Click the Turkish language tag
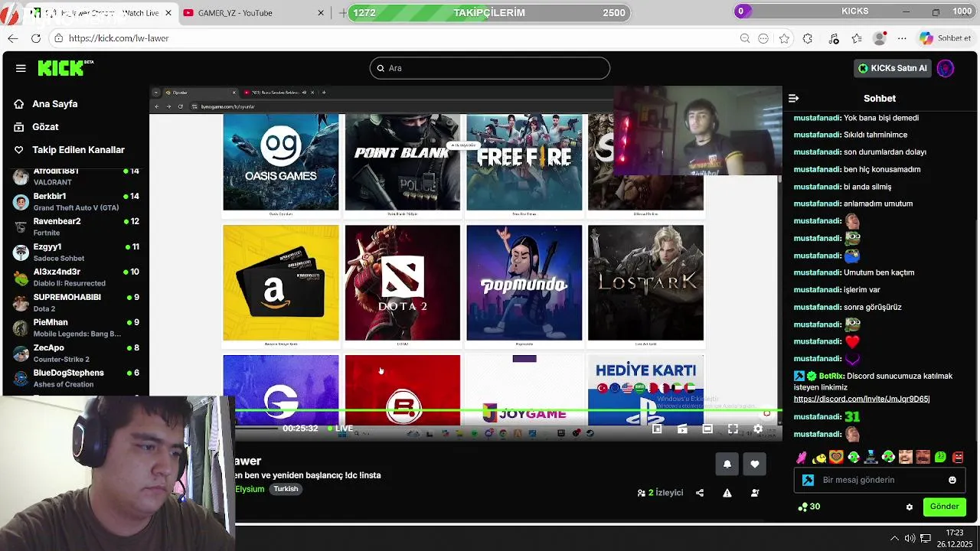 [x=286, y=489]
